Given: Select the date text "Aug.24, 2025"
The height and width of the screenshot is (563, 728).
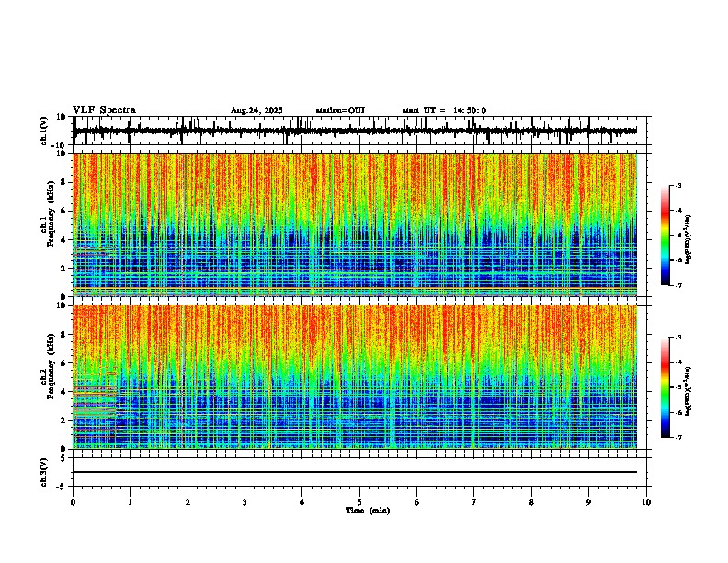Looking at the screenshot, I should 256,110.
